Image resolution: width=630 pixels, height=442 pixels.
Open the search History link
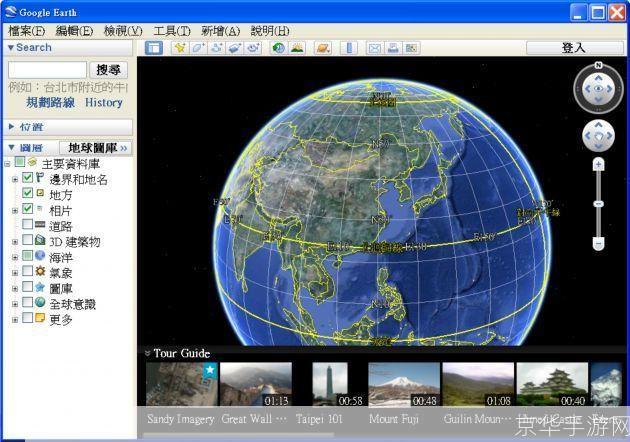pos(104,102)
